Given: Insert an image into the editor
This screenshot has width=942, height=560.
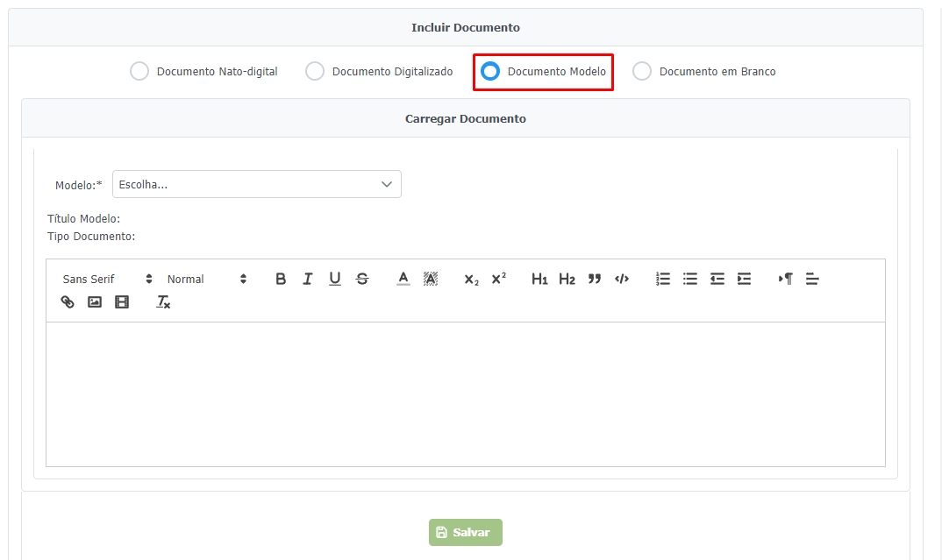Looking at the screenshot, I should [95, 301].
